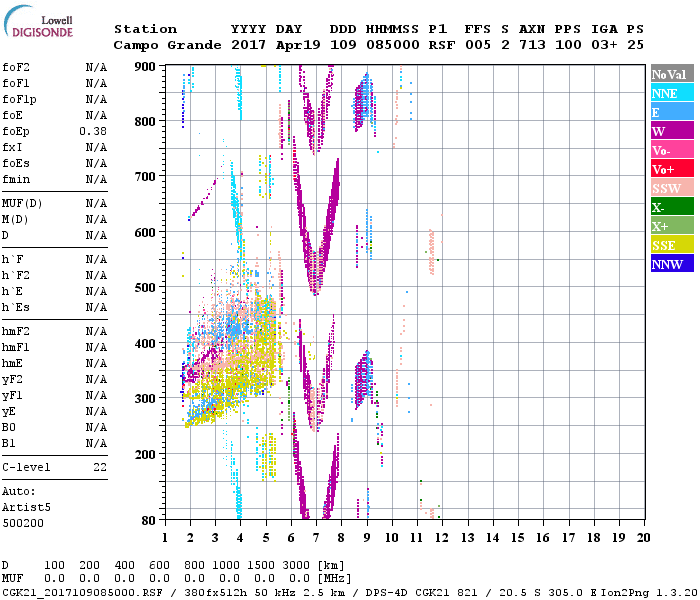Click the Campo Grande station name
The image size is (700, 600).
(x=159, y=45)
